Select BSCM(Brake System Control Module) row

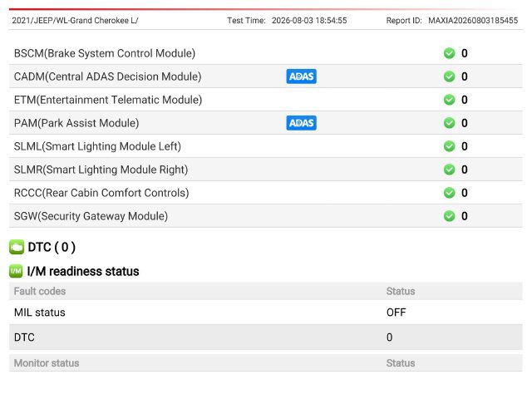266,53
